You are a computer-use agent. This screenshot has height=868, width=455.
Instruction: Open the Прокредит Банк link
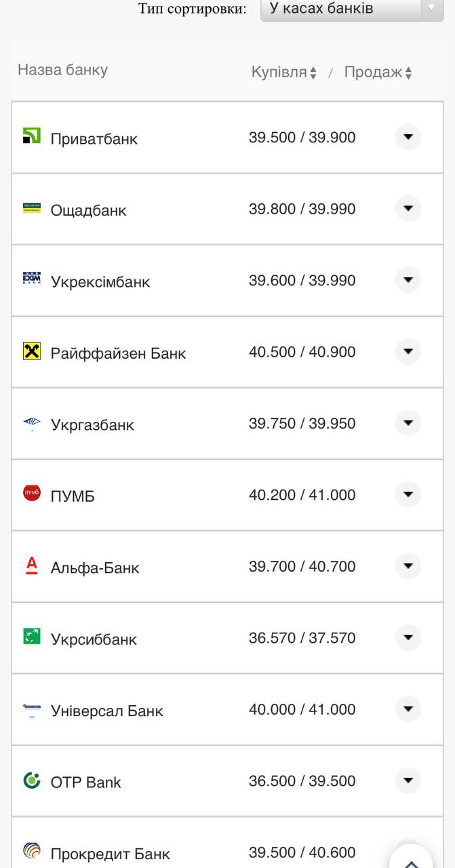tap(110, 854)
